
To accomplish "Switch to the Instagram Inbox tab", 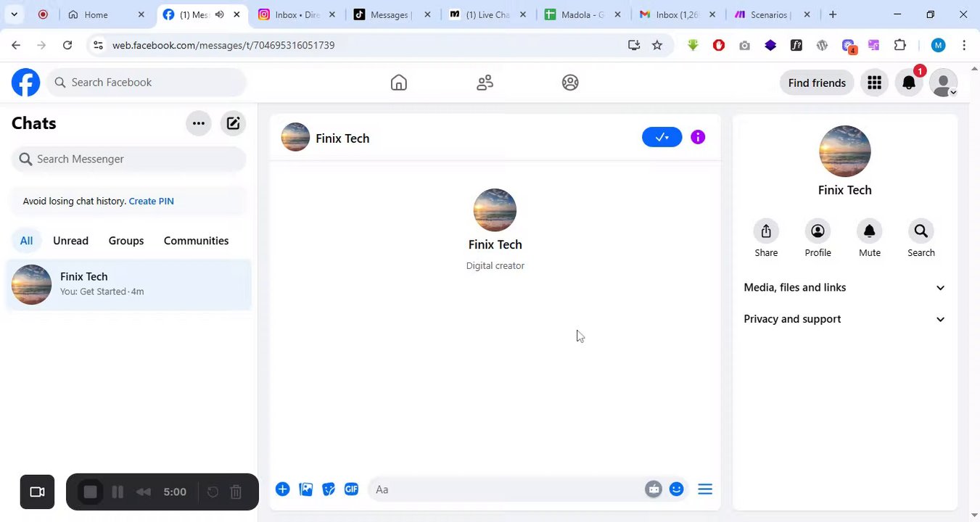I will (x=297, y=14).
